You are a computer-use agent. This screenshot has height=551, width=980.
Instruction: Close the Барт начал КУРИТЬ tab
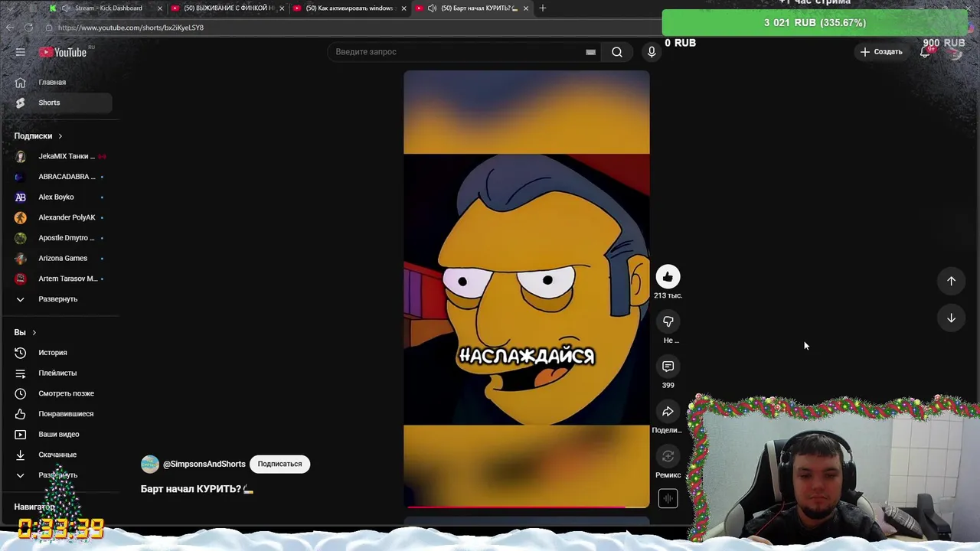point(526,8)
